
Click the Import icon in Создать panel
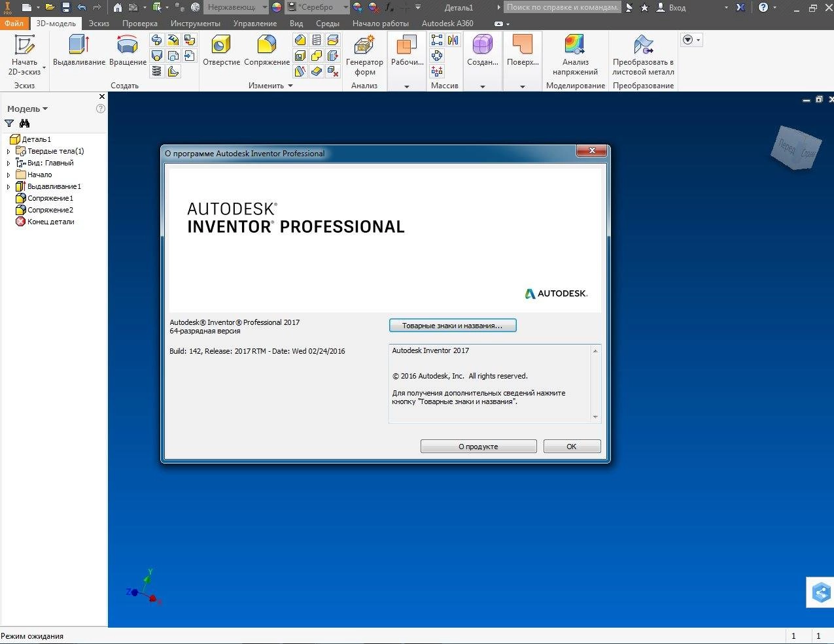[190, 56]
